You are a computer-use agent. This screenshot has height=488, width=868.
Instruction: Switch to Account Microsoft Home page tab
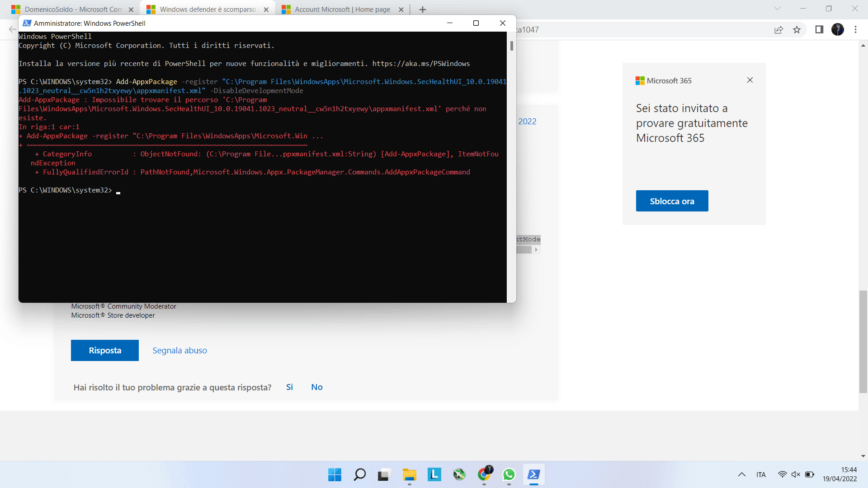342,9
